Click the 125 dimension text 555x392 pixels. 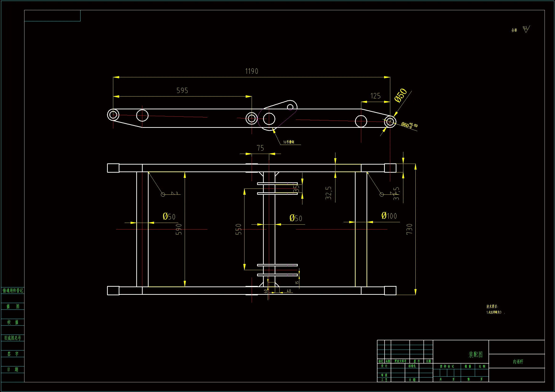(375, 96)
